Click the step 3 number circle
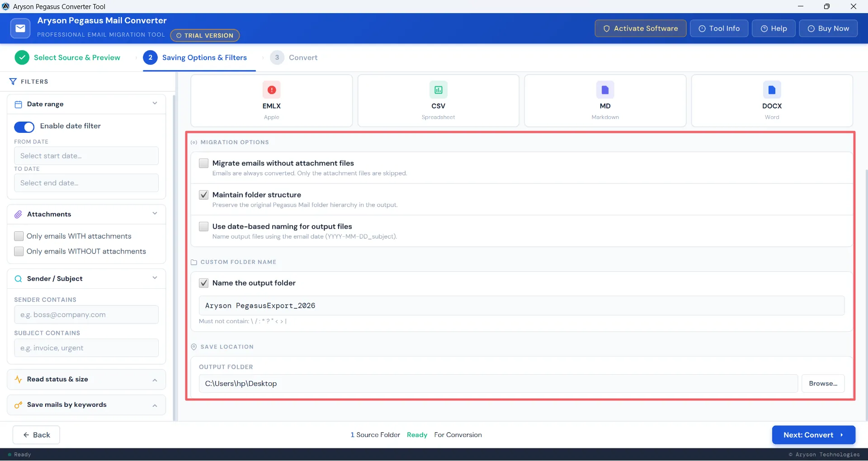The image size is (868, 461). pos(277,57)
